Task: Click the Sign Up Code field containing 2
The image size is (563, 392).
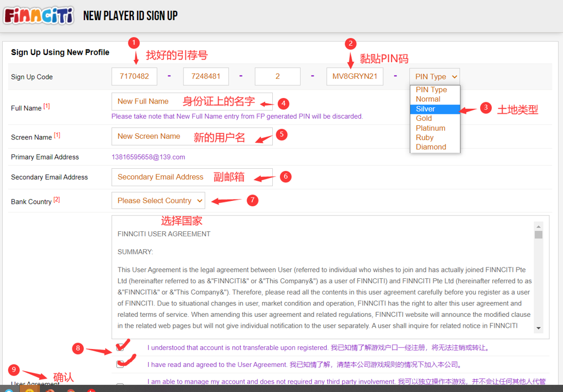Action: [278, 76]
